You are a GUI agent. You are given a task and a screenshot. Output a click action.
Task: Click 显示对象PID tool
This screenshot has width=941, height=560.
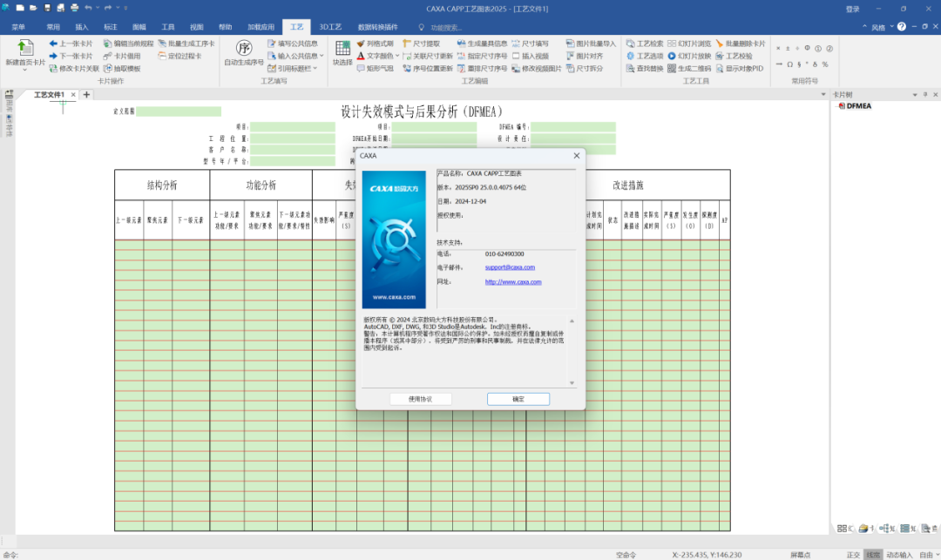(740, 68)
